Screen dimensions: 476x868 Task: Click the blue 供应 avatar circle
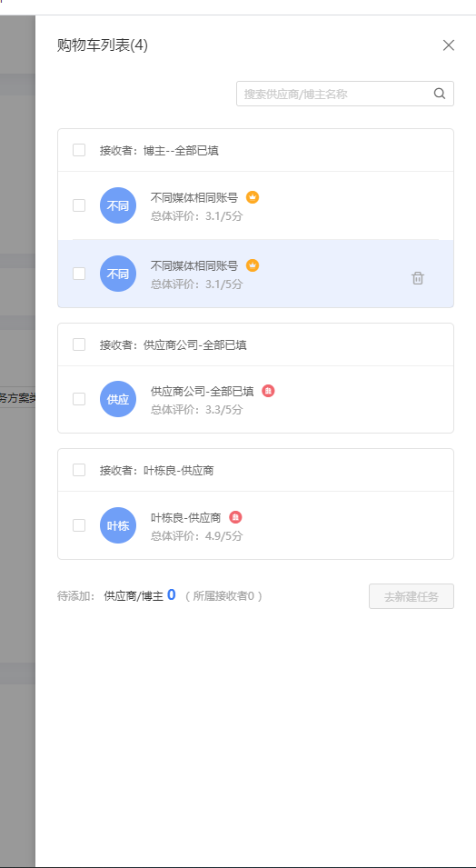[118, 399]
